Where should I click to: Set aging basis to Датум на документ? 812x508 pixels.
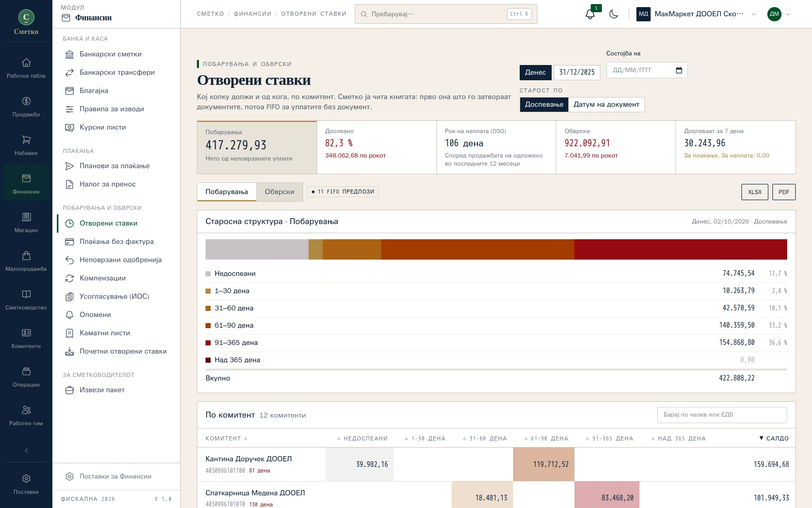[606, 105]
